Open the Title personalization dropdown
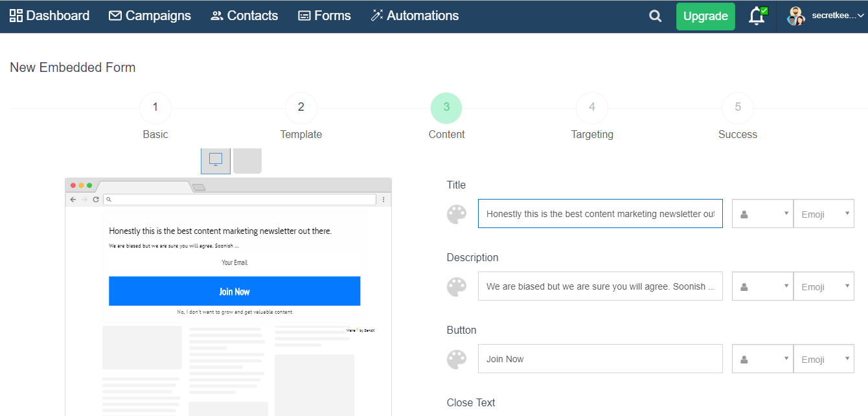This screenshot has width=868, height=416. 762,214
